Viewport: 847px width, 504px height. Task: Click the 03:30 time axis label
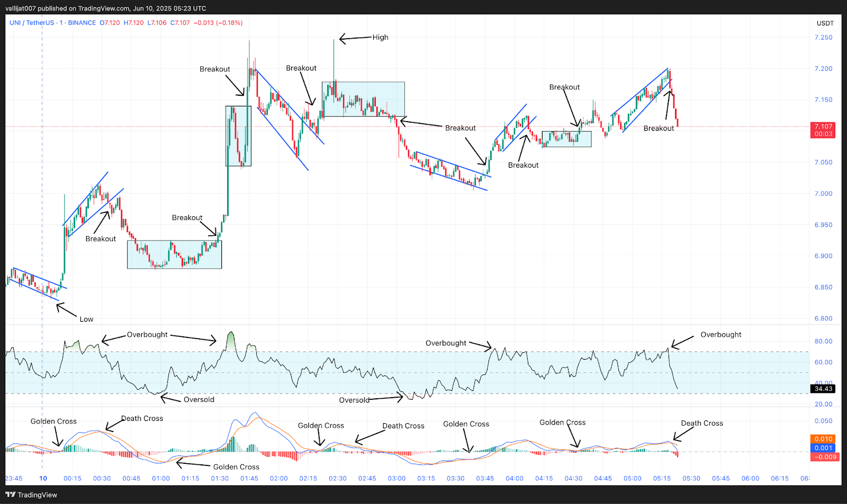(x=456, y=479)
